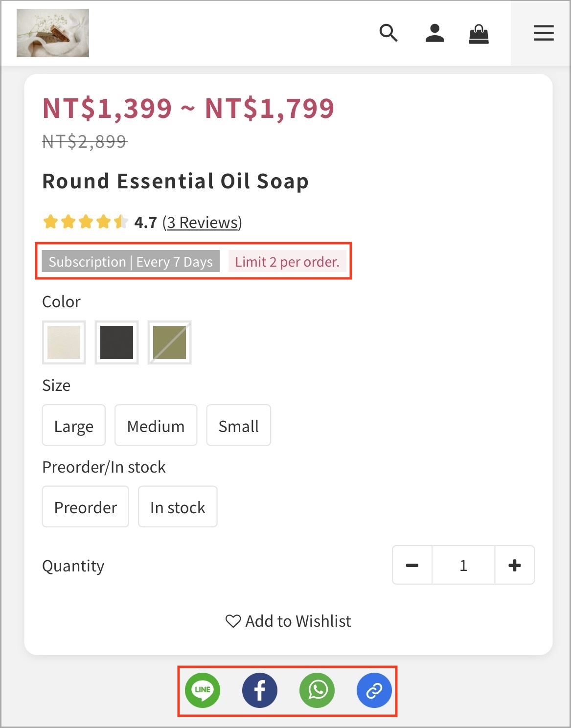
Task: Select the cream color swatch
Action: pyautogui.click(x=64, y=342)
